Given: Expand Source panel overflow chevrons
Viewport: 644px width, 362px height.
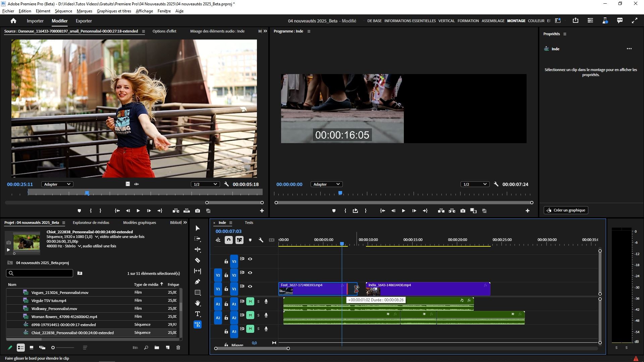Looking at the screenshot, I should coord(265,31).
